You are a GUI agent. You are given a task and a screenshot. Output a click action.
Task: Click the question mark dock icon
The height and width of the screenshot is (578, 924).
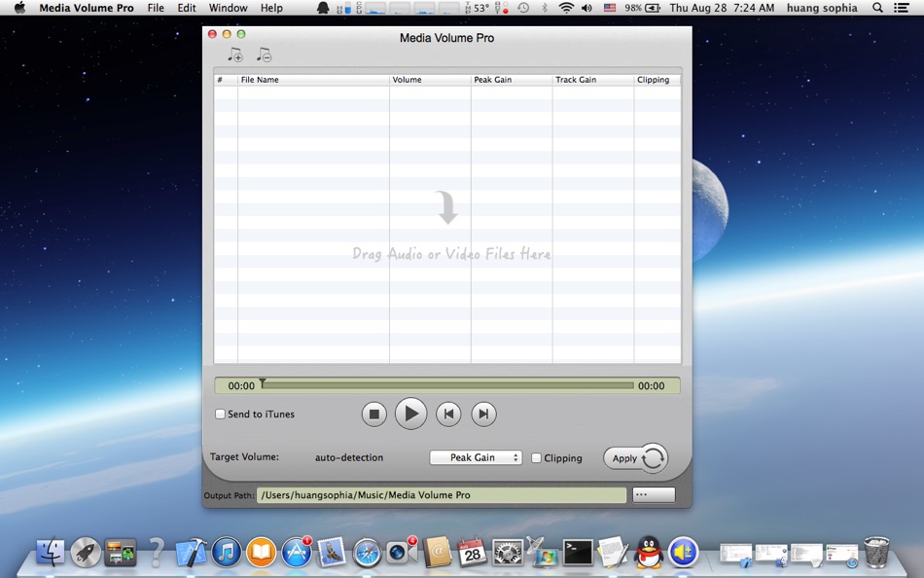[157, 552]
